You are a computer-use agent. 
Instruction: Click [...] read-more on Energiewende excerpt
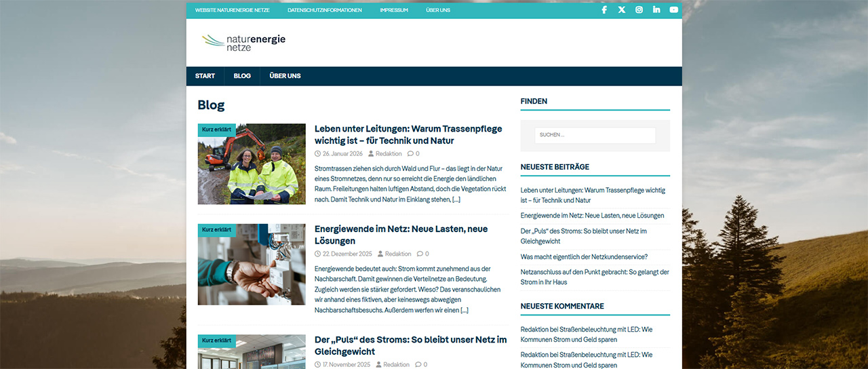[x=465, y=310]
